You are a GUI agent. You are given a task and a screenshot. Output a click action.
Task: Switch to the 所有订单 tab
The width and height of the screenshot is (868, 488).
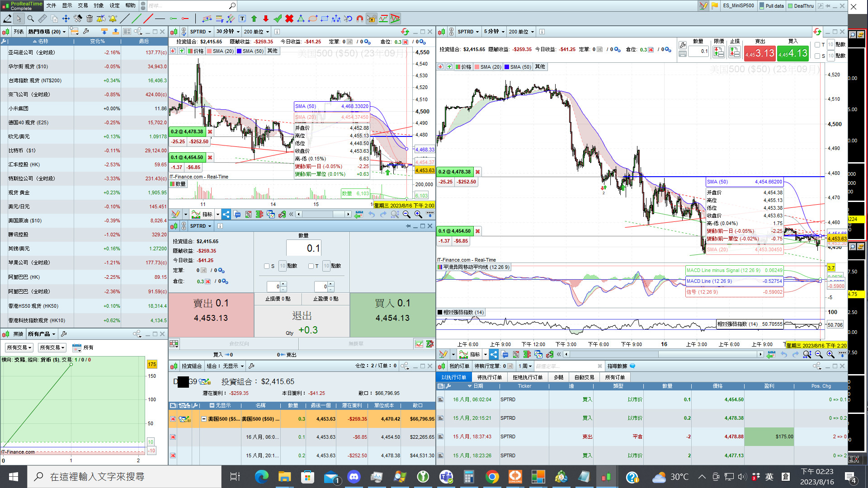pyautogui.click(x=615, y=377)
